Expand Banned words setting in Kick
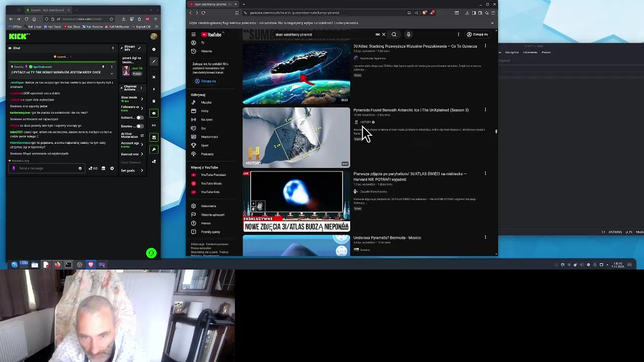The height and width of the screenshot is (362, 644). 132,154
